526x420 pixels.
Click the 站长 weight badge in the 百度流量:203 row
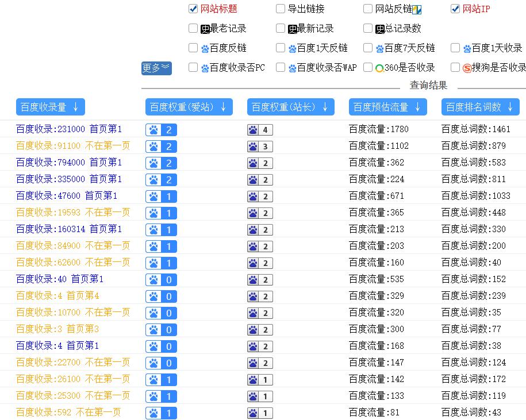click(x=260, y=246)
